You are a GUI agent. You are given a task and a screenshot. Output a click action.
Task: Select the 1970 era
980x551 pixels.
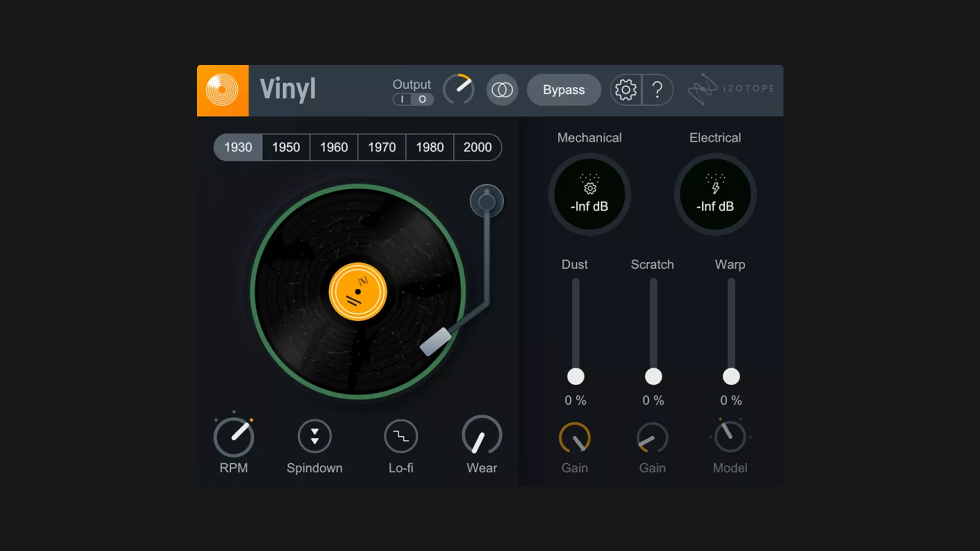point(382,147)
